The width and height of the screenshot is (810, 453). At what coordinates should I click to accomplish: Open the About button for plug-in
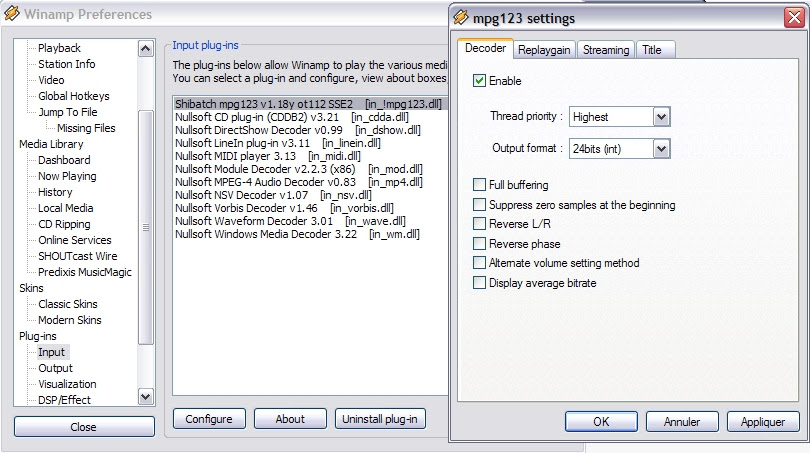tap(290, 419)
